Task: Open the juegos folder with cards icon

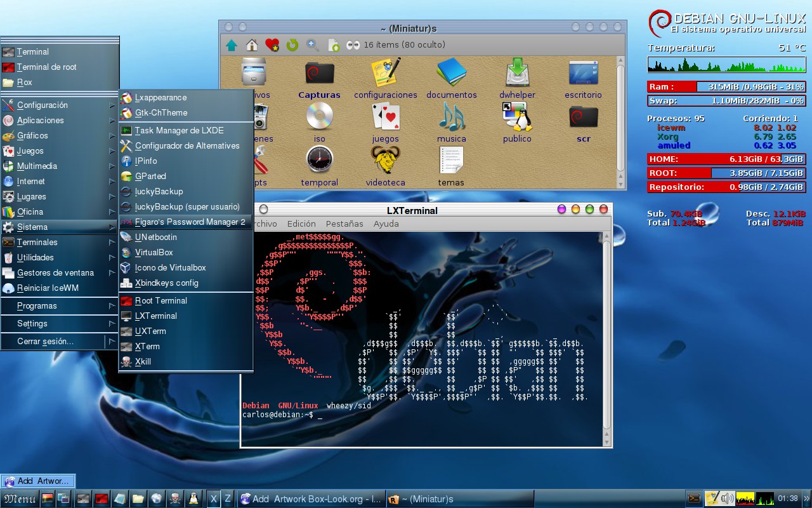Action: tap(386, 123)
